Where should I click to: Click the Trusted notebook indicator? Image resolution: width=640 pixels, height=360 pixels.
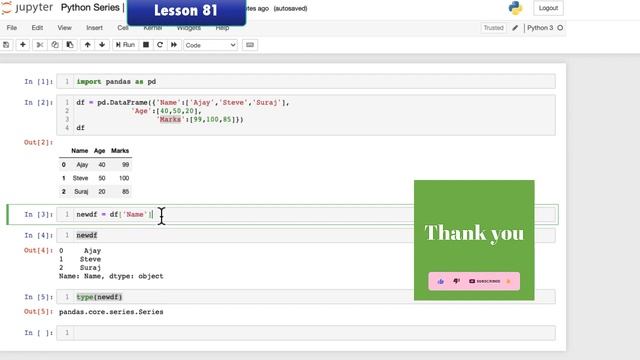[x=493, y=28]
